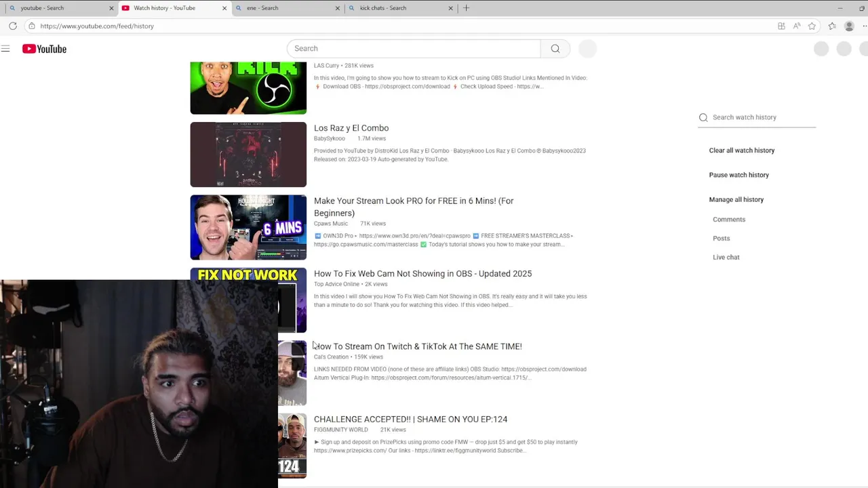Open 'How To Fix Web Cam Not Showing in OBS'
The width and height of the screenshot is (868, 488).
pyautogui.click(x=422, y=274)
